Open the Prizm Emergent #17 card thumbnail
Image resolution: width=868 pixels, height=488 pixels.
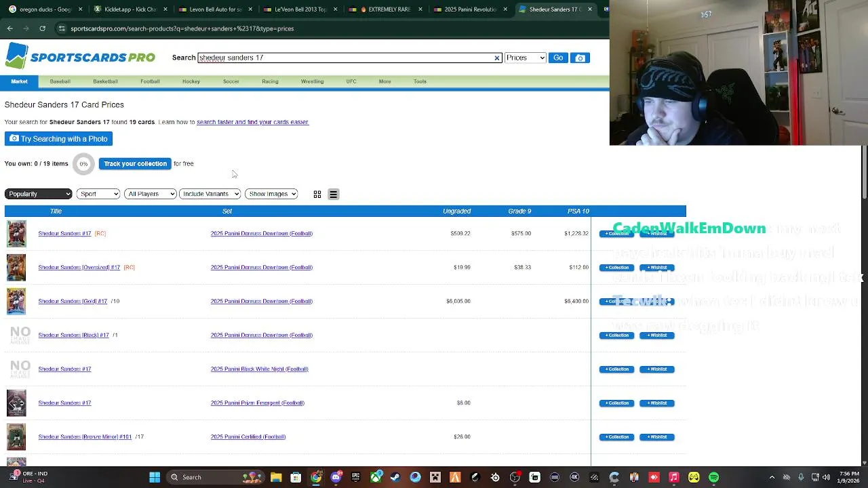point(16,403)
